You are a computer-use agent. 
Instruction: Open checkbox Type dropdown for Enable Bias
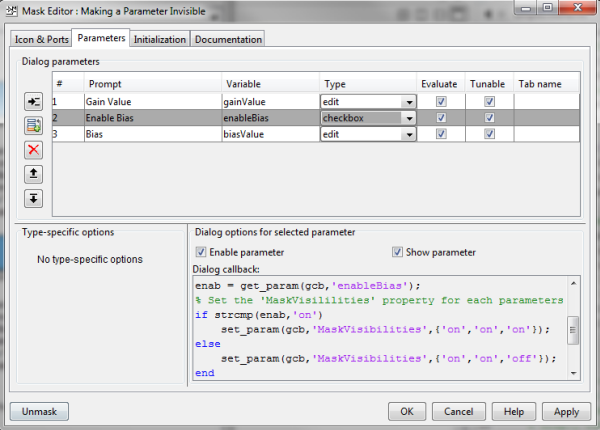(408, 118)
